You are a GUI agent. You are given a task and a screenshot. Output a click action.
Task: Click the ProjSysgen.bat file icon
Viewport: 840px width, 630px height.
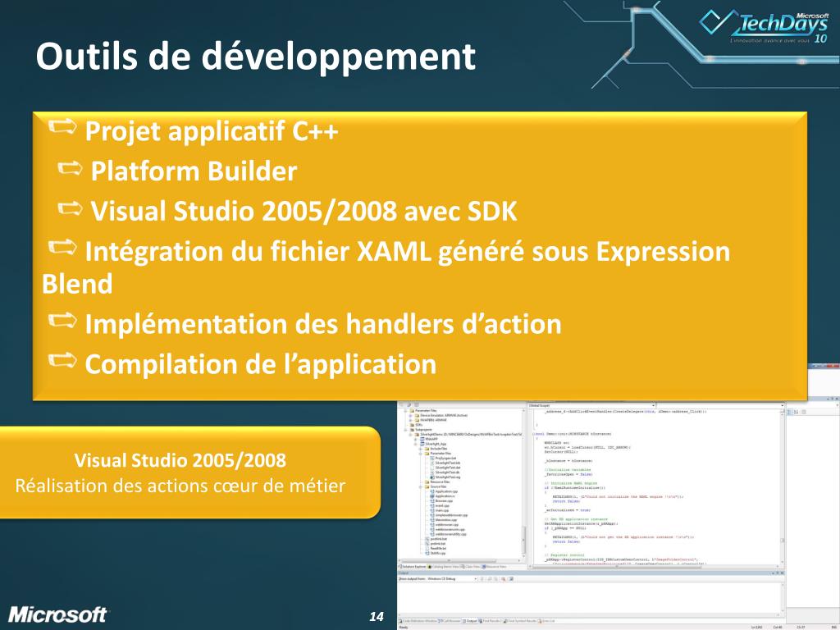click(432, 458)
